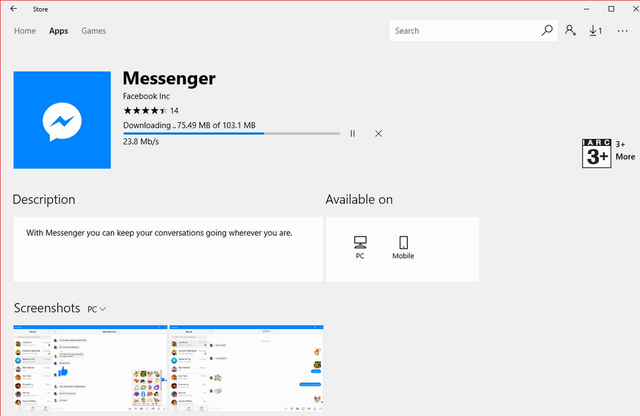Click the download progress bar
Screen dimensions: 640x416
click(231, 133)
